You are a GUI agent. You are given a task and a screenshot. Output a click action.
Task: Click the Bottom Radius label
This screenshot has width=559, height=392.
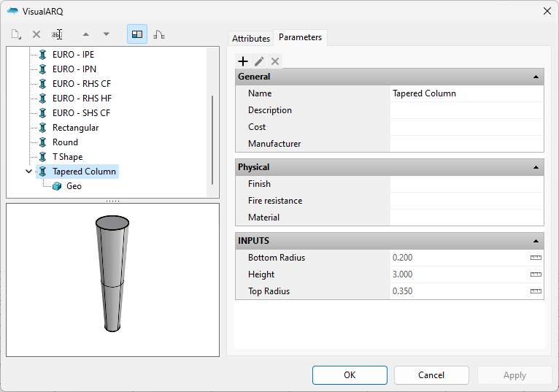(x=277, y=258)
